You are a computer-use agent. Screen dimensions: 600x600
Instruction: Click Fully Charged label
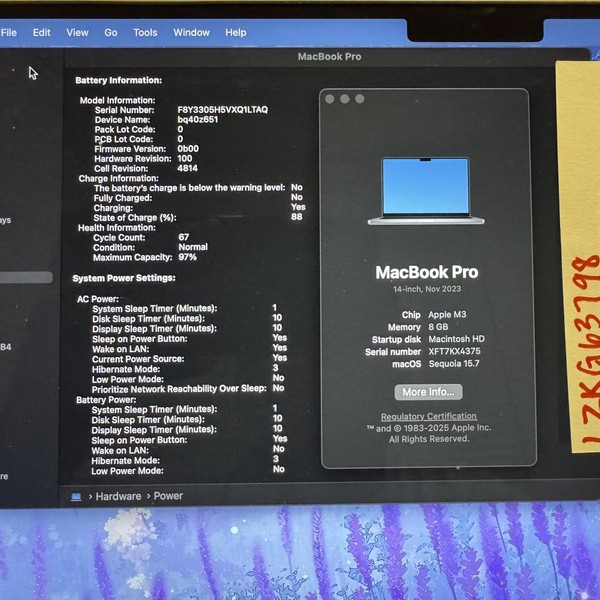coord(123,198)
